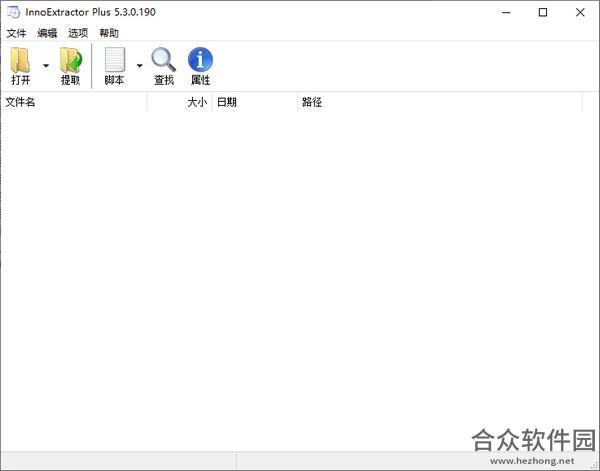Expand the dropdown arrow next to 打开

[x=46, y=66]
